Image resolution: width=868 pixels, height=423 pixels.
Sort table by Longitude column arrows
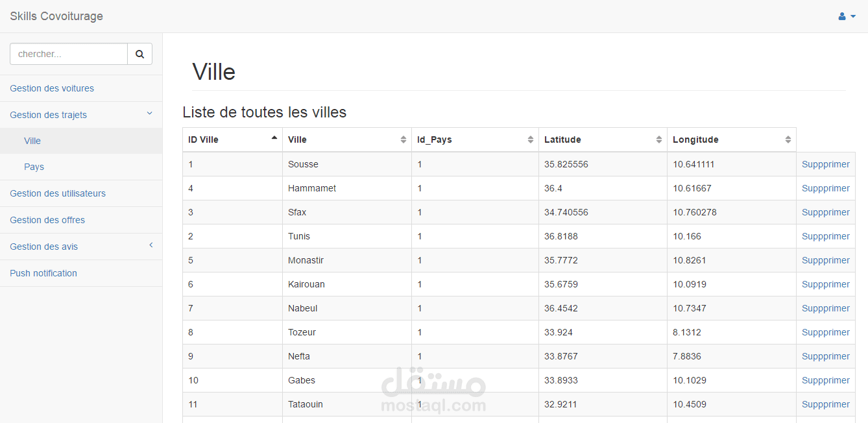pyautogui.click(x=788, y=139)
